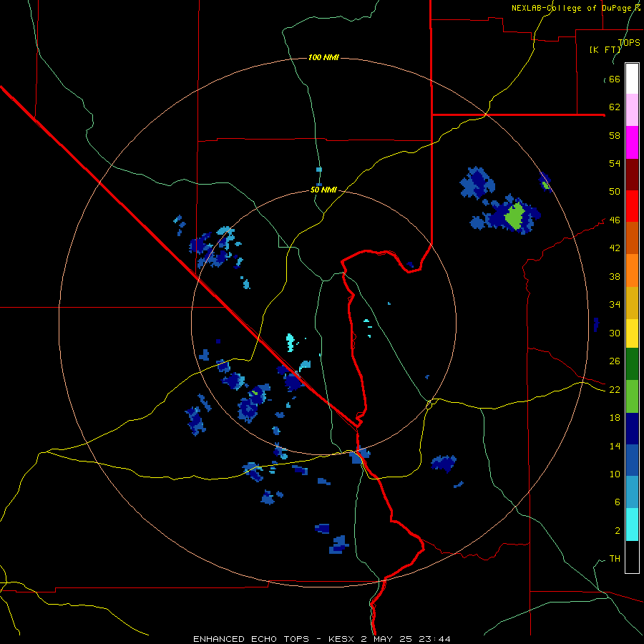Select the 22 scale label
644x644 pixels.
[615, 389]
